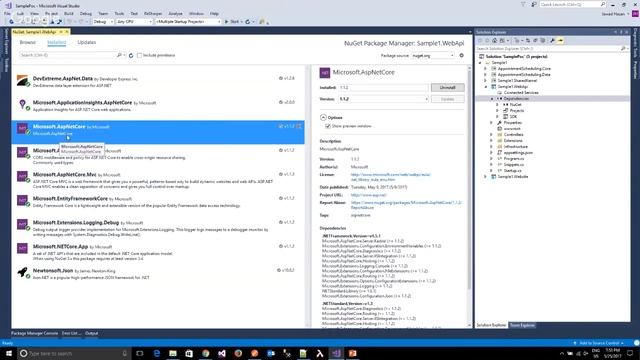Open Windows Start menu

[x=9, y=353]
